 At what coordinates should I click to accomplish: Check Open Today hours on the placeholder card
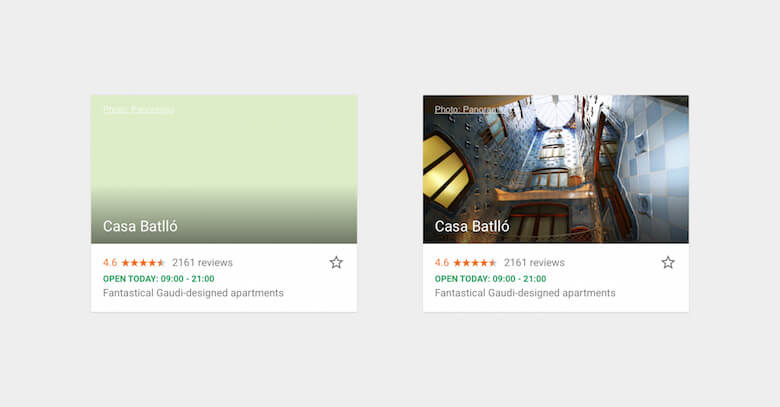point(159,279)
